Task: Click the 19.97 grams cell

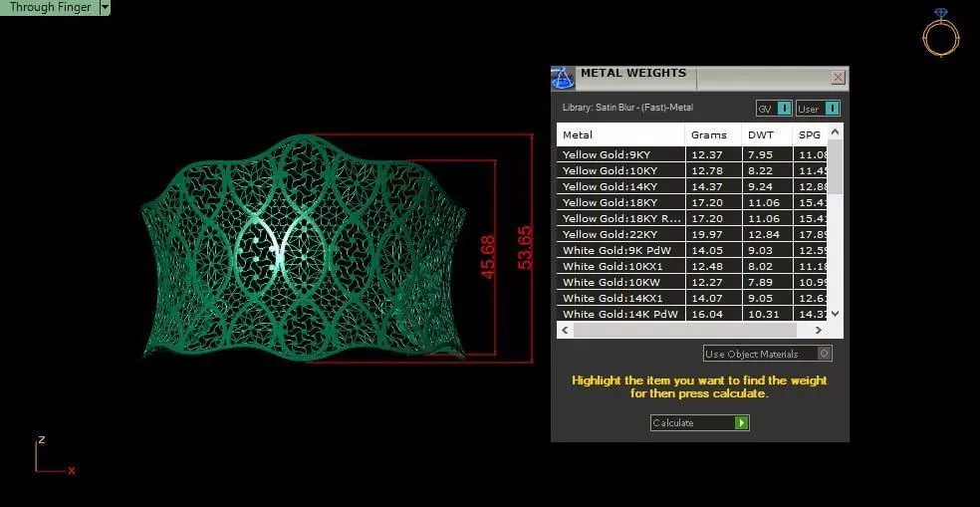Action: (714, 234)
